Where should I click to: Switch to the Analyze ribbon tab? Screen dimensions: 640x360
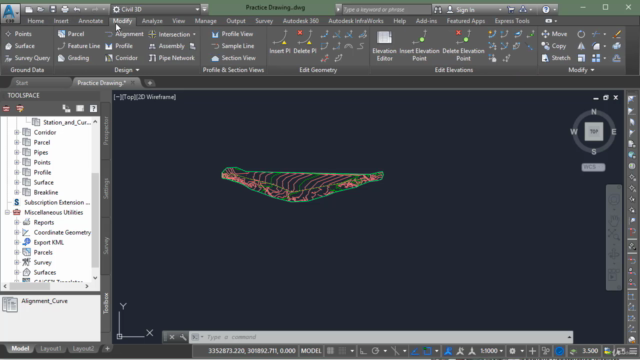coord(152,21)
